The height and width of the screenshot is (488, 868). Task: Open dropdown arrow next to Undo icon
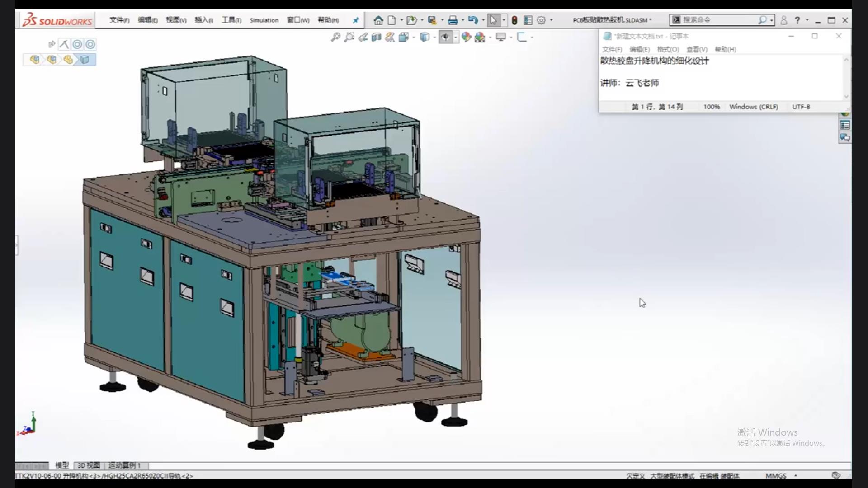[483, 20]
